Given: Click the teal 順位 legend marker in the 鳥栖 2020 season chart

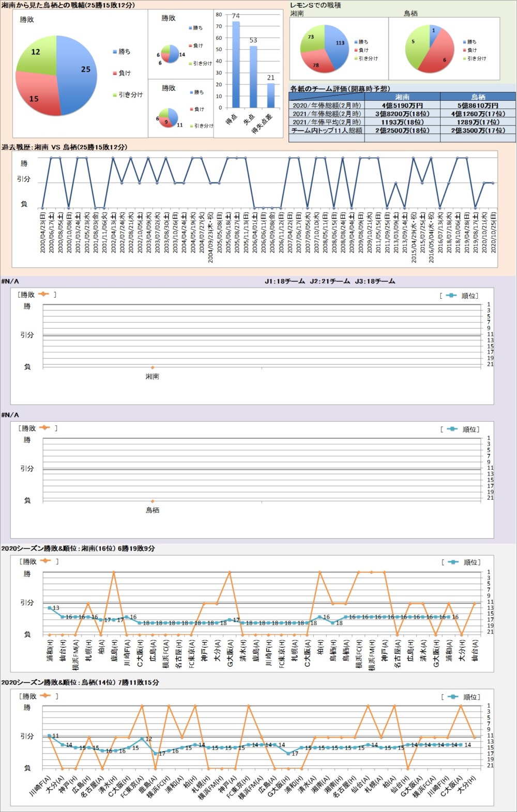Looking at the screenshot, I should tap(452, 697).
